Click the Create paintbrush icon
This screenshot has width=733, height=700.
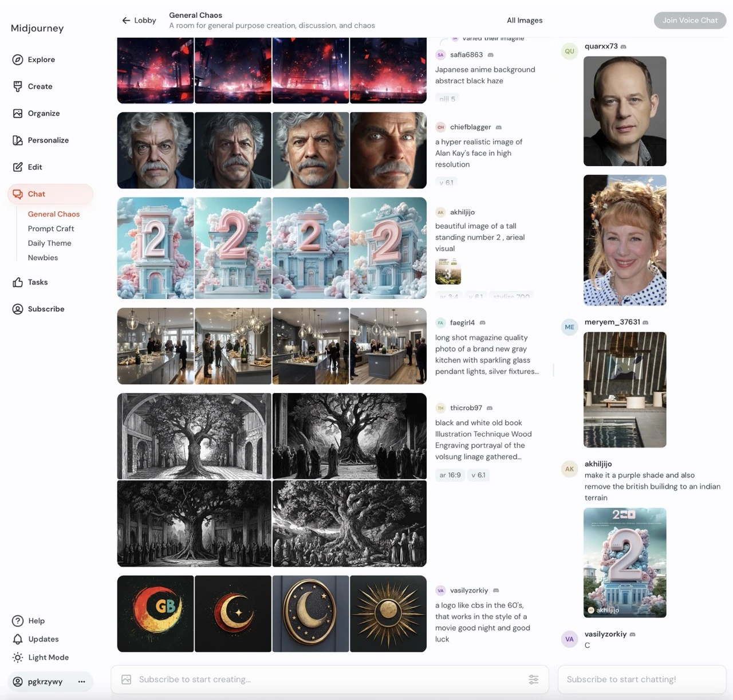coord(18,86)
